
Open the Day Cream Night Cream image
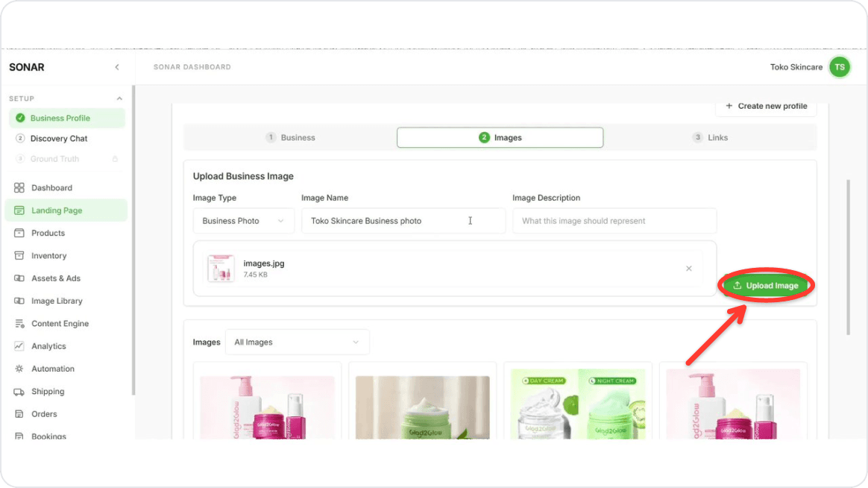click(x=578, y=404)
